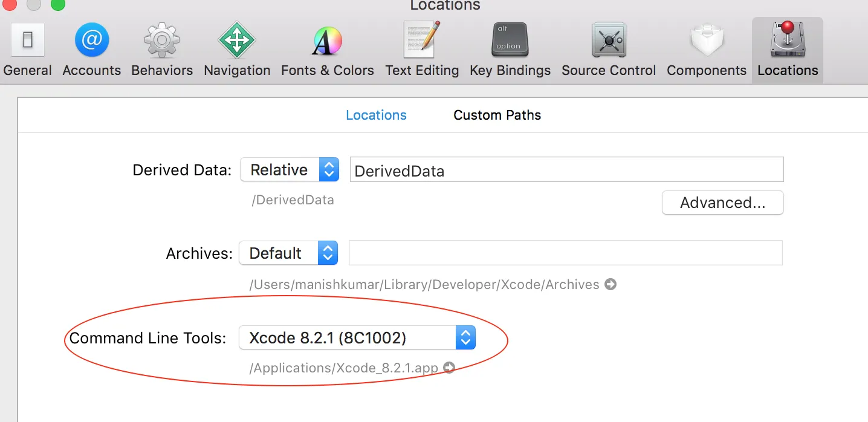Reveal the Archives folder with arrow icon

click(611, 284)
